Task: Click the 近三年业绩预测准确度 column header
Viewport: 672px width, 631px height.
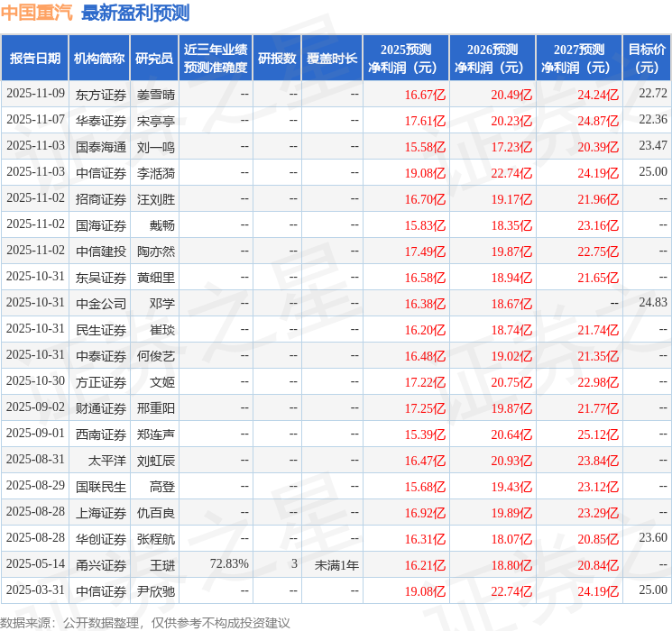Action: pyautogui.click(x=216, y=59)
